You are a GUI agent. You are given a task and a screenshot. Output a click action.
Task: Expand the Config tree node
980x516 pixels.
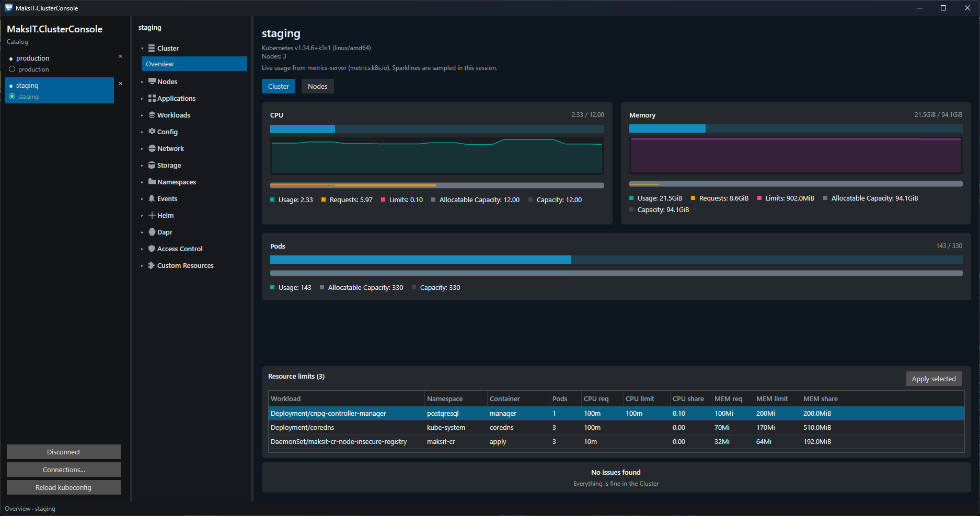142,132
